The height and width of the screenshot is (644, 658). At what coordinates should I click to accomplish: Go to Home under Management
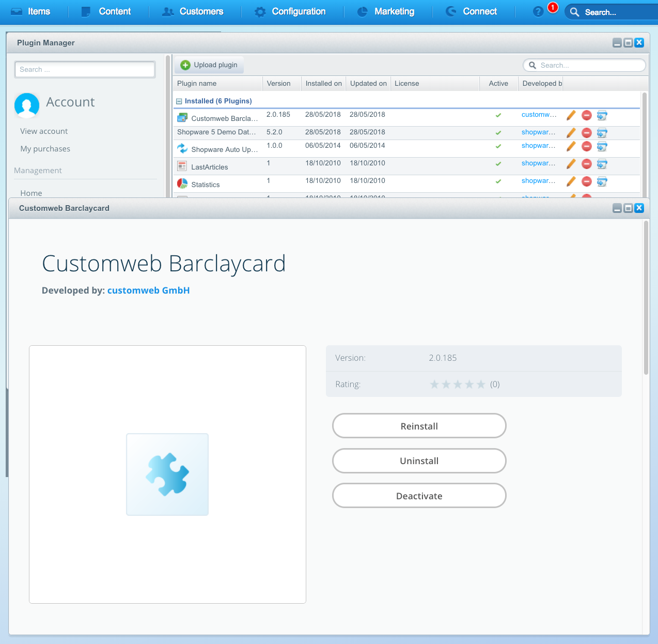pos(31,193)
